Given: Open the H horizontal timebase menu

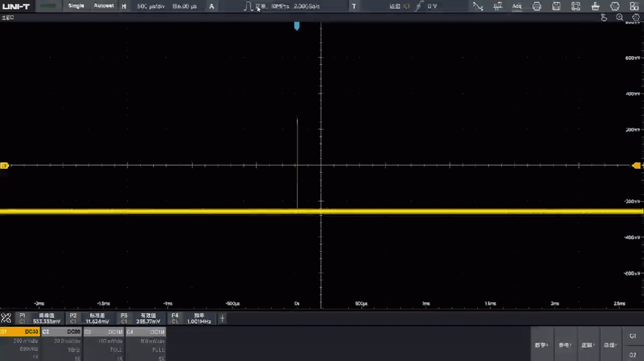Looking at the screenshot, I should click(x=124, y=6).
